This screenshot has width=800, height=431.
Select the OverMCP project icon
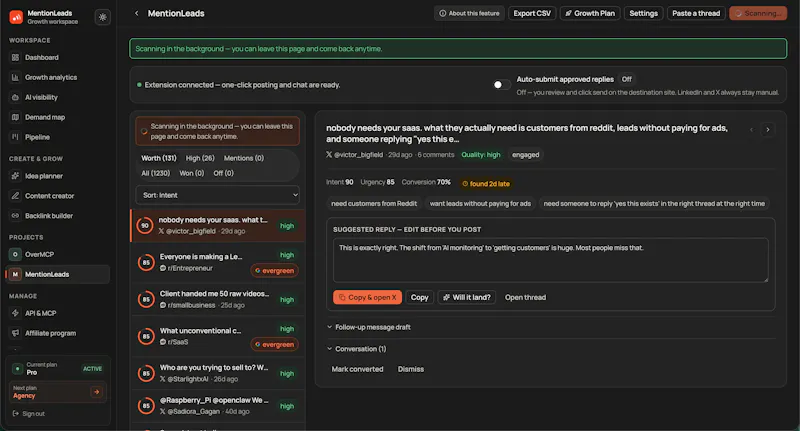(15, 255)
